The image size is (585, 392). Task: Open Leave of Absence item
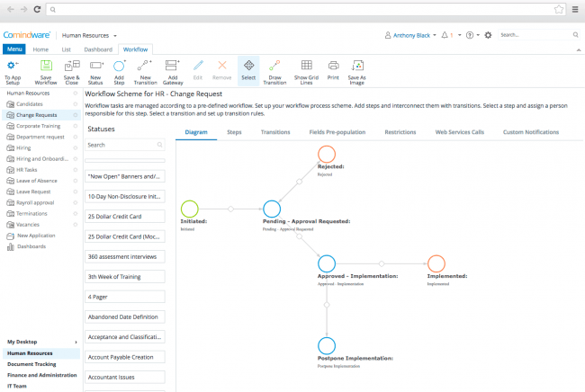point(37,181)
